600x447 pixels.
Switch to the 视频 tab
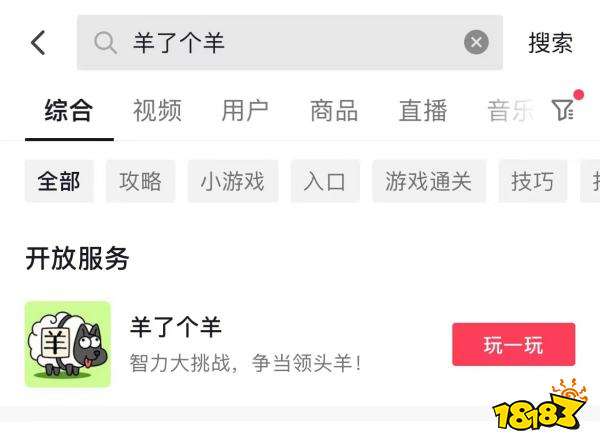[x=157, y=110]
